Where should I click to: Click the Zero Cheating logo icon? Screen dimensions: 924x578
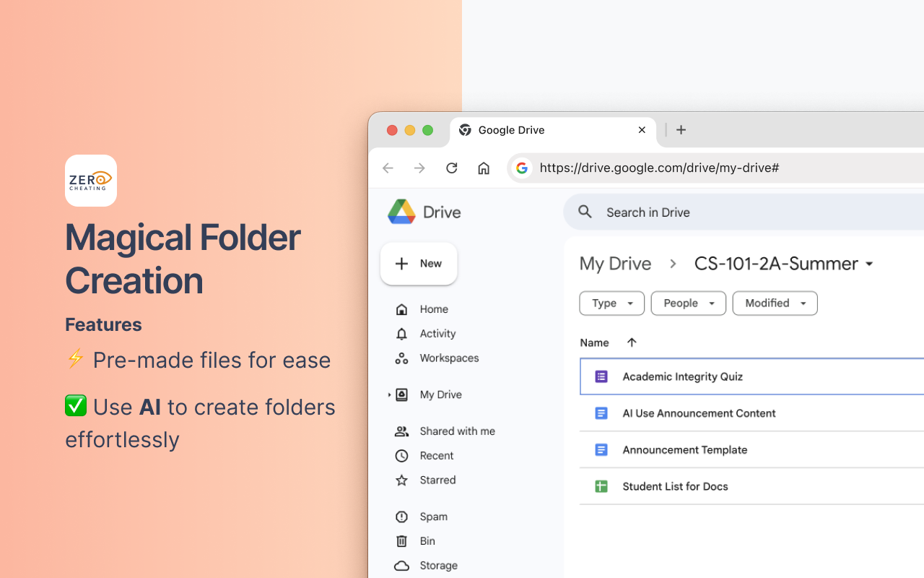(x=91, y=181)
